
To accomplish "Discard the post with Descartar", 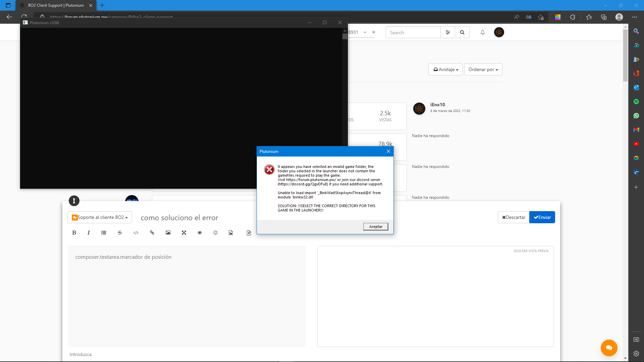I will pos(514,217).
